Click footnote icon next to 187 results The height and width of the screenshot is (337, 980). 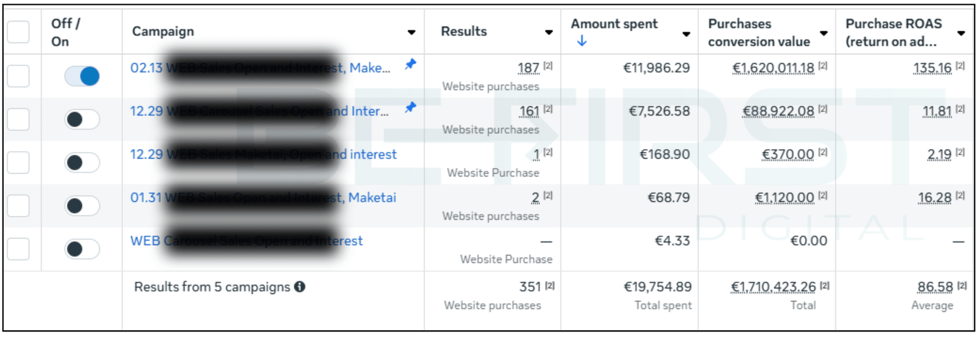click(x=548, y=65)
